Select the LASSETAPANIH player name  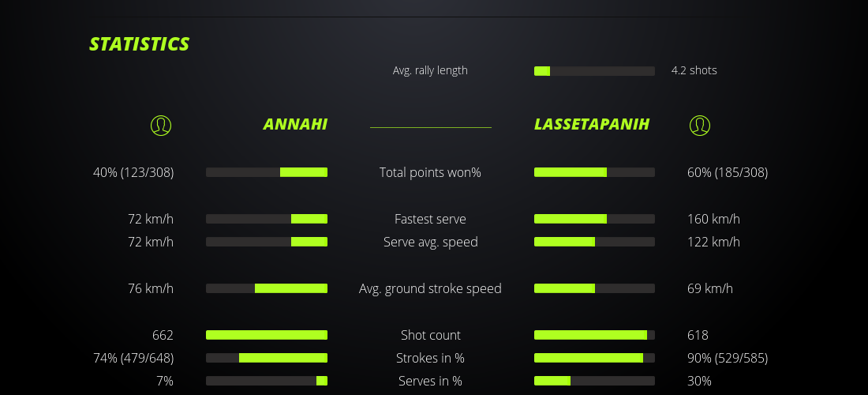tap(592, 125)
